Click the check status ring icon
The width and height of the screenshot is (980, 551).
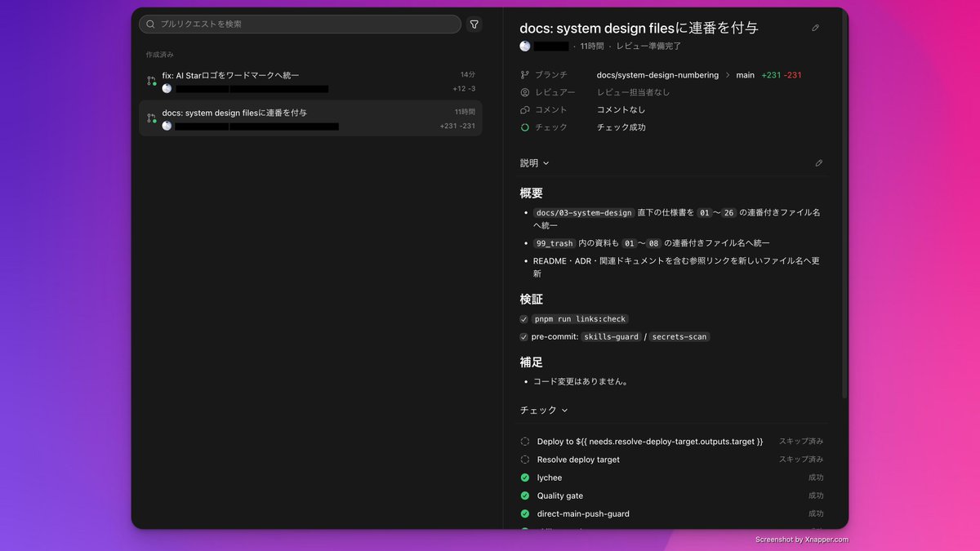[x=525, y=127]
